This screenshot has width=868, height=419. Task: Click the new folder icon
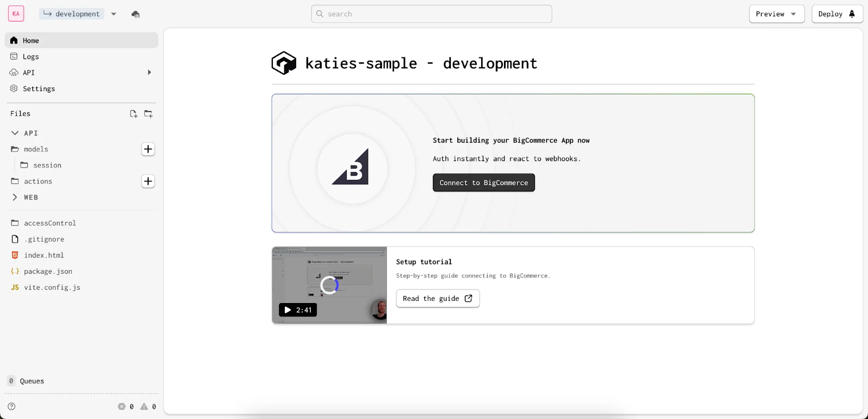[148, 114]
